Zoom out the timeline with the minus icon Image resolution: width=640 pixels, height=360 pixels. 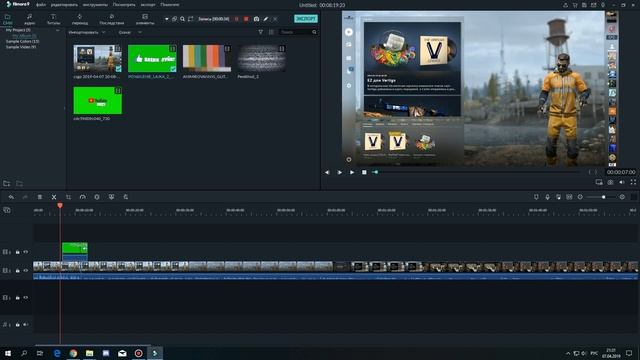coord(580,197)
